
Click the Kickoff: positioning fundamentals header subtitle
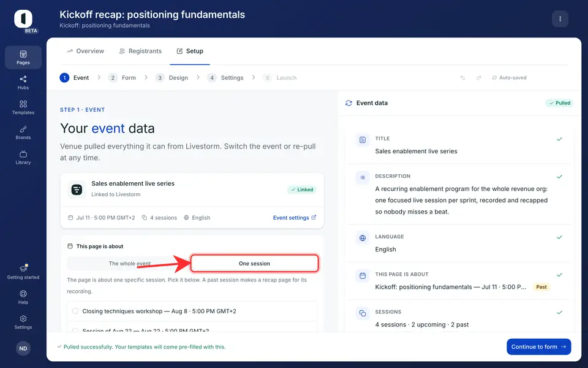pos(105,26)
